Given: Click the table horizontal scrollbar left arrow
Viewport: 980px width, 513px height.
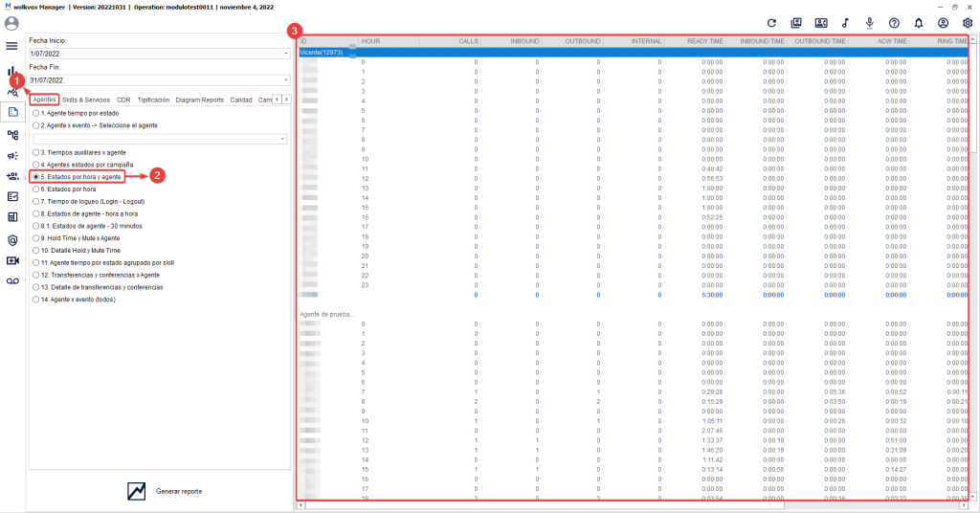Looking at the screenshot, I should (301, 505).
